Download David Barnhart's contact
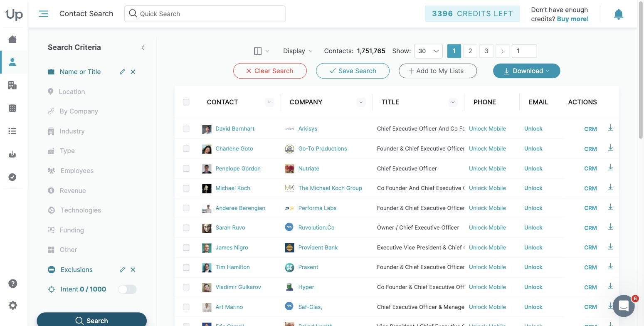 [610, 128]
